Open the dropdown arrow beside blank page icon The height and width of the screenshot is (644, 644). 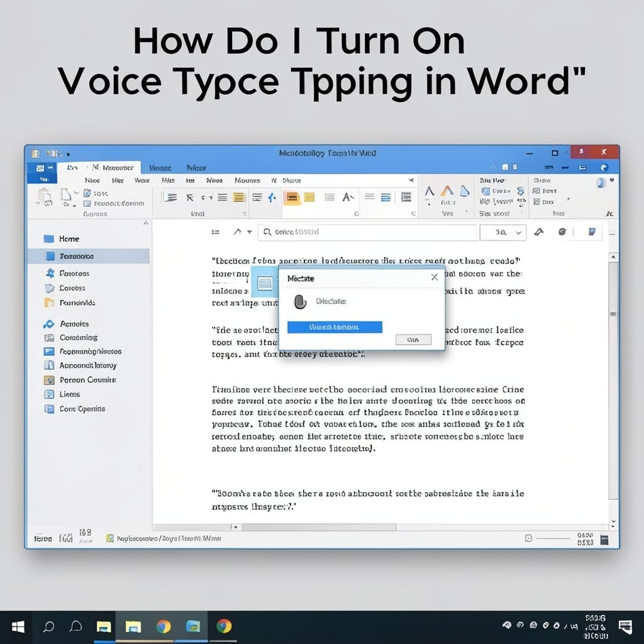(76, 192)
